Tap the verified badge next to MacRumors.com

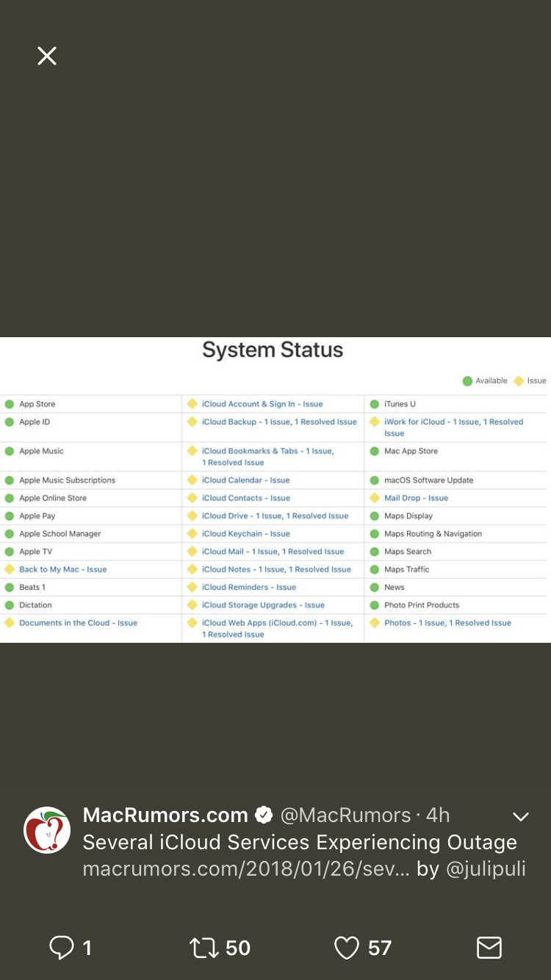click(x=264, y=815)
